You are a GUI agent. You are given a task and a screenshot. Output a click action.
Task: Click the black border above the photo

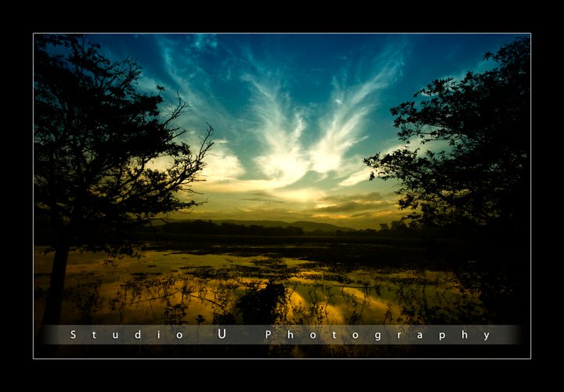click(282, 16)
